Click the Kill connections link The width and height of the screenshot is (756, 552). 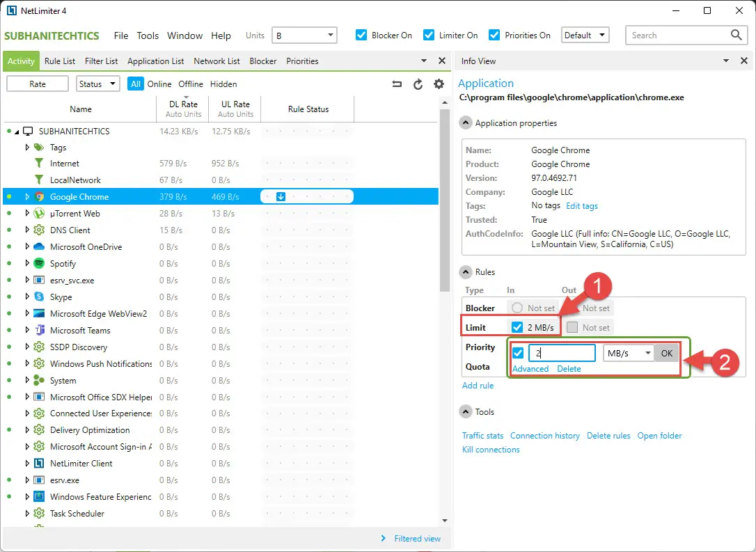(x=491, y=449)
